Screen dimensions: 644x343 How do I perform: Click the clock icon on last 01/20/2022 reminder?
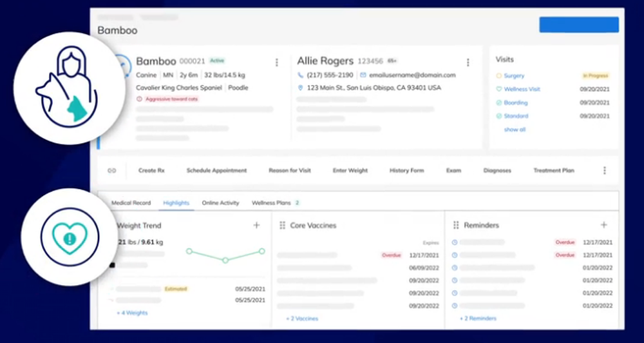pyautogui.click(x=455, y=306)
